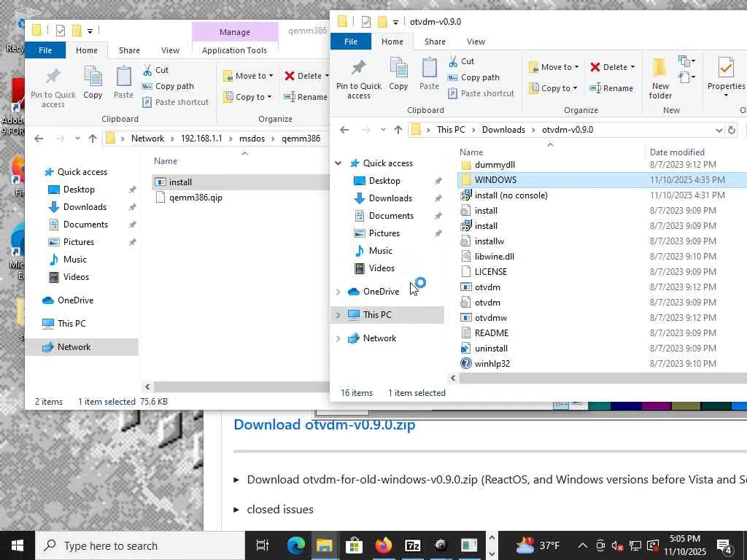Click Rename in otvdm-v0.9.0 ribbon
Viewport: 747px width, 560px height.
click(x=611, y=88)
